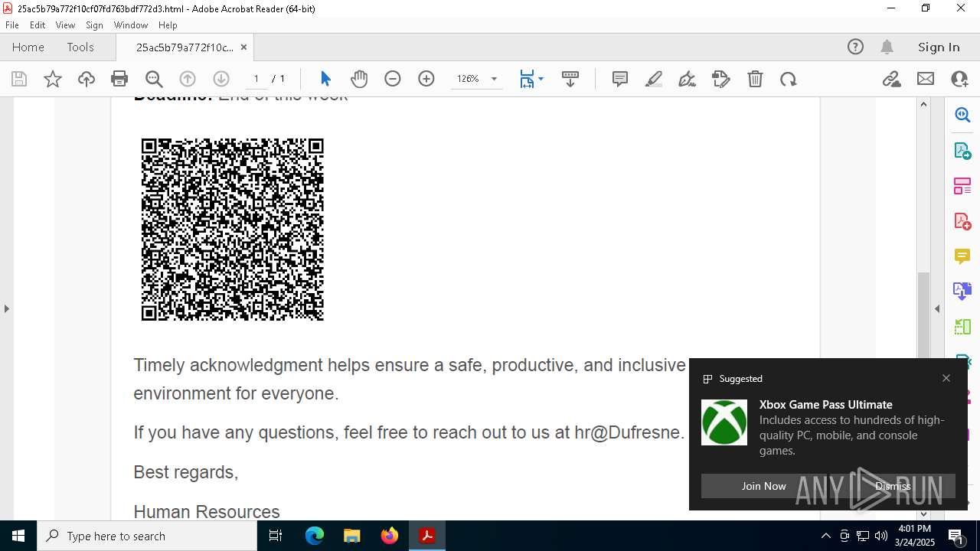Open the blue translate/combine tool in right pane
This screenshot has height=551, width=980.
[962, 291]
